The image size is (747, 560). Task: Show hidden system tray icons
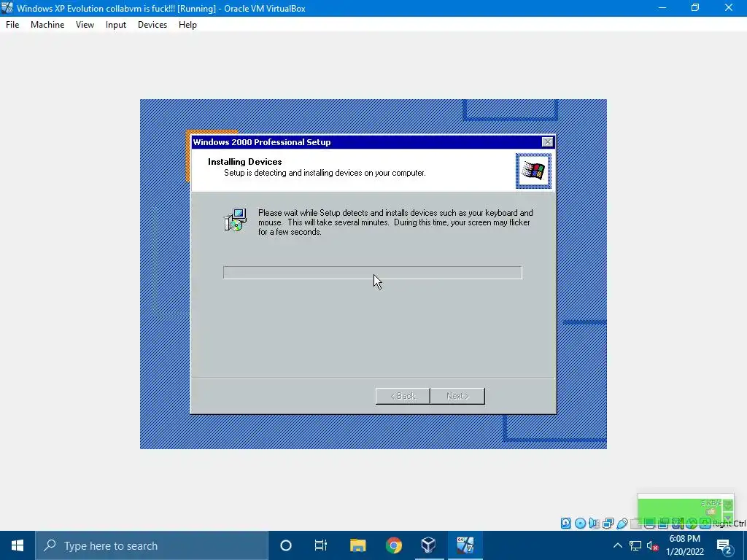coord(617,545)
